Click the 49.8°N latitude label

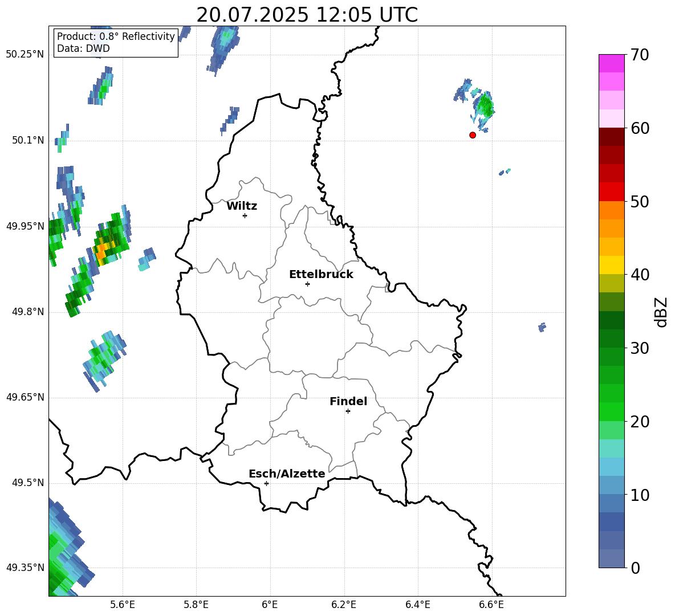click(27, 312)
